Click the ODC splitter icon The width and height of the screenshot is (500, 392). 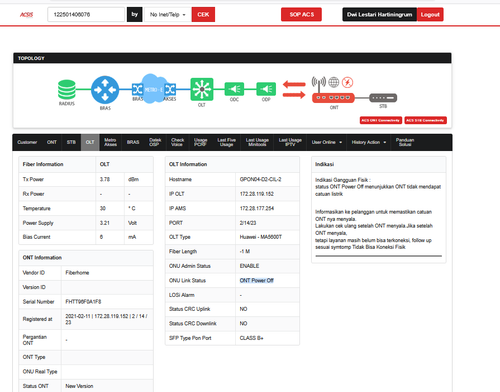234,89
